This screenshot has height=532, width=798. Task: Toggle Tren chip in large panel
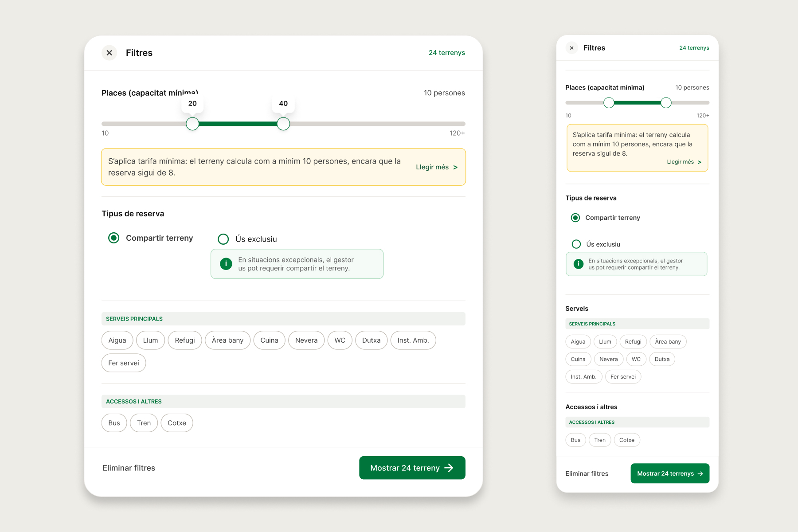tap(144, 423)
